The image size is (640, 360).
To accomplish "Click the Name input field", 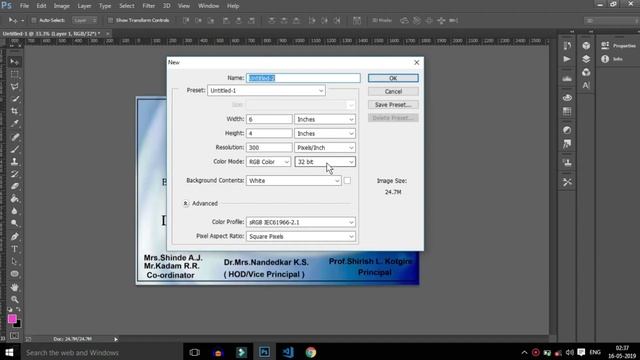I will pyautogui.click(x=303, y=78).
